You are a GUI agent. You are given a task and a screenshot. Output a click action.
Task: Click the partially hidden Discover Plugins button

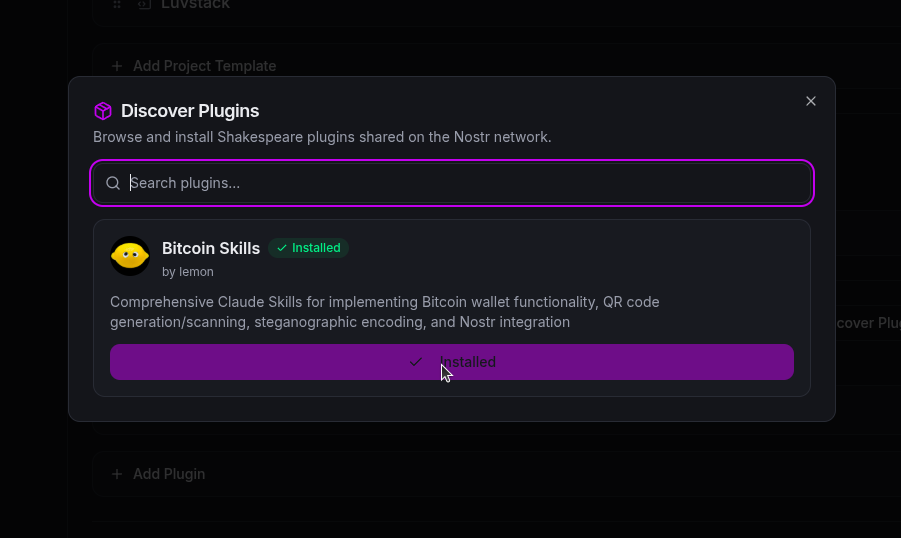click(866, 323)
